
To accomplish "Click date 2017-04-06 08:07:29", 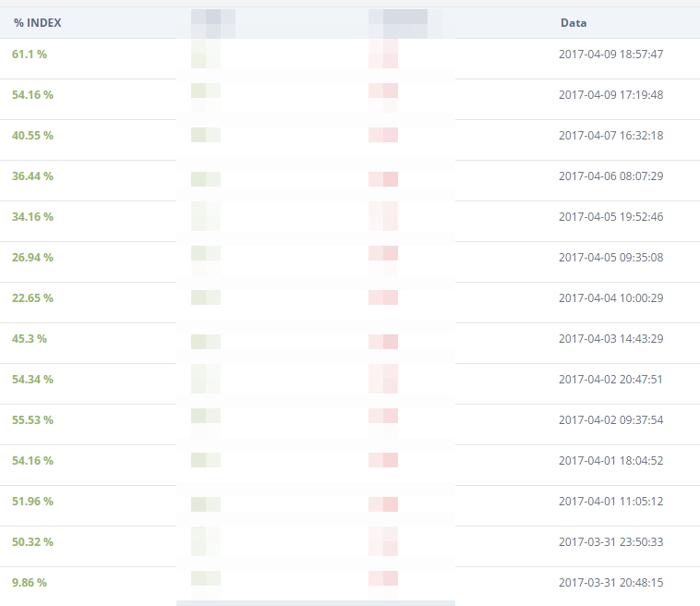I will click(611, 176).
